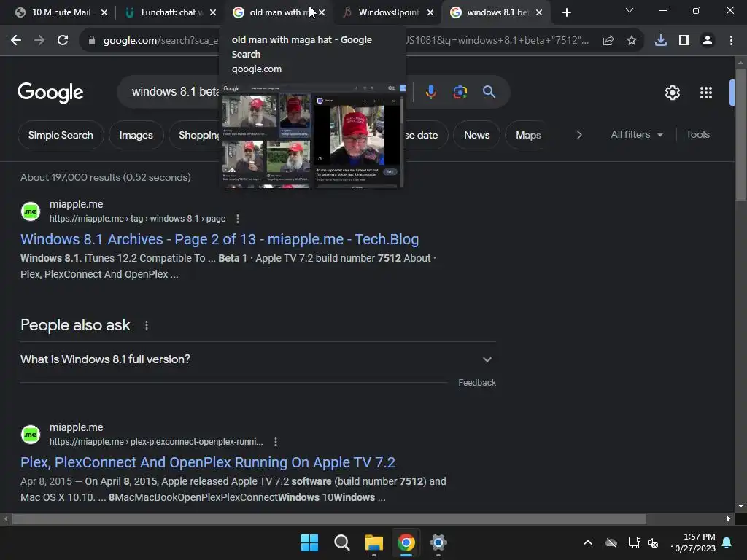Open search Tools

tap(697, 135)
